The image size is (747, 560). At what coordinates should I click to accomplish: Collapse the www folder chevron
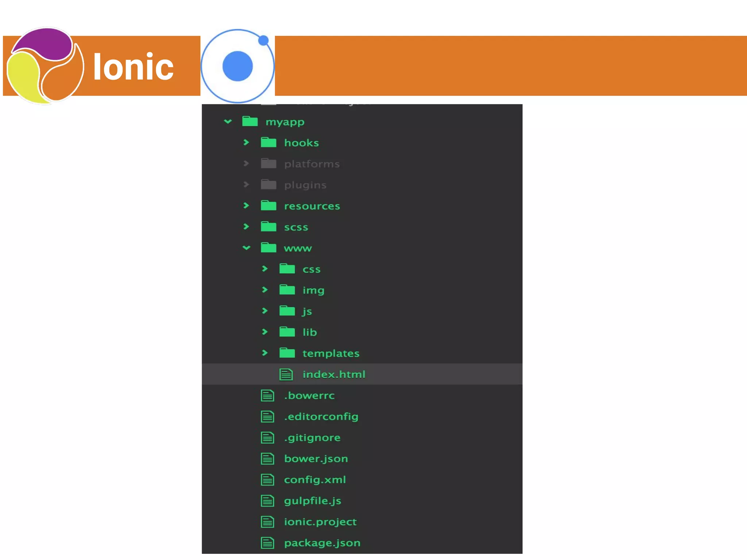247,248
